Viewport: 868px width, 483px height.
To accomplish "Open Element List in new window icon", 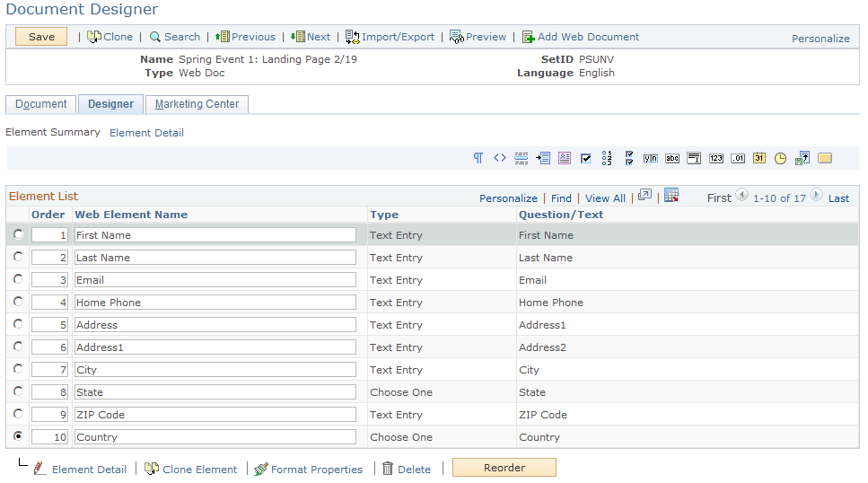I will (644, 195).
